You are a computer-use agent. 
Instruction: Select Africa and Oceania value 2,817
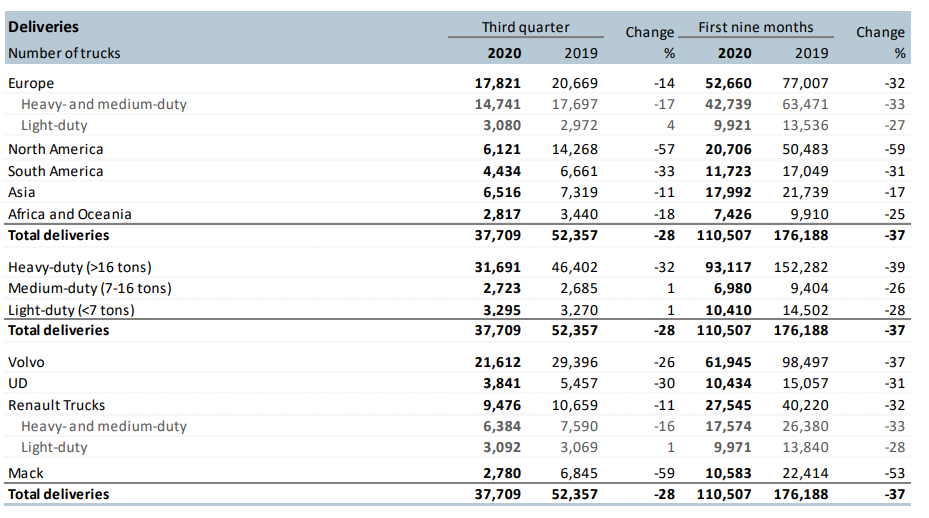click(x=502, y=214)
